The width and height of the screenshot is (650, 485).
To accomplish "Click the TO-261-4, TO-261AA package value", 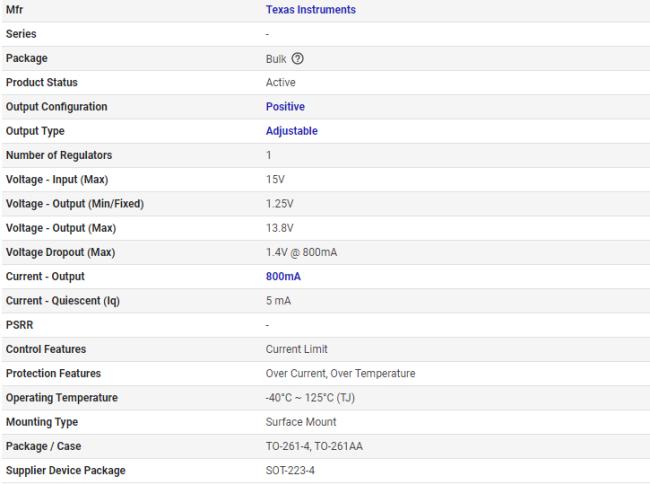I will click(x=312, y=446).
